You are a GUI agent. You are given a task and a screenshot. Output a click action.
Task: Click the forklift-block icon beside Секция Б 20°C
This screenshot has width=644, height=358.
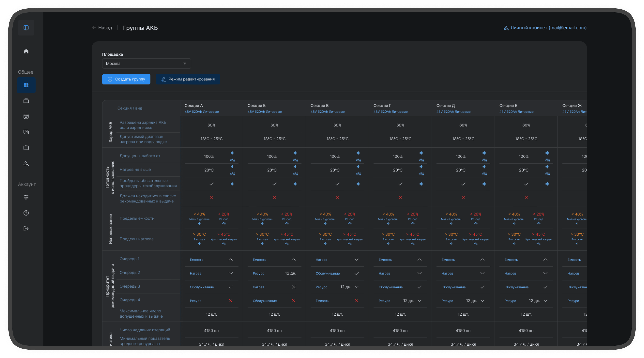[295, 174]
